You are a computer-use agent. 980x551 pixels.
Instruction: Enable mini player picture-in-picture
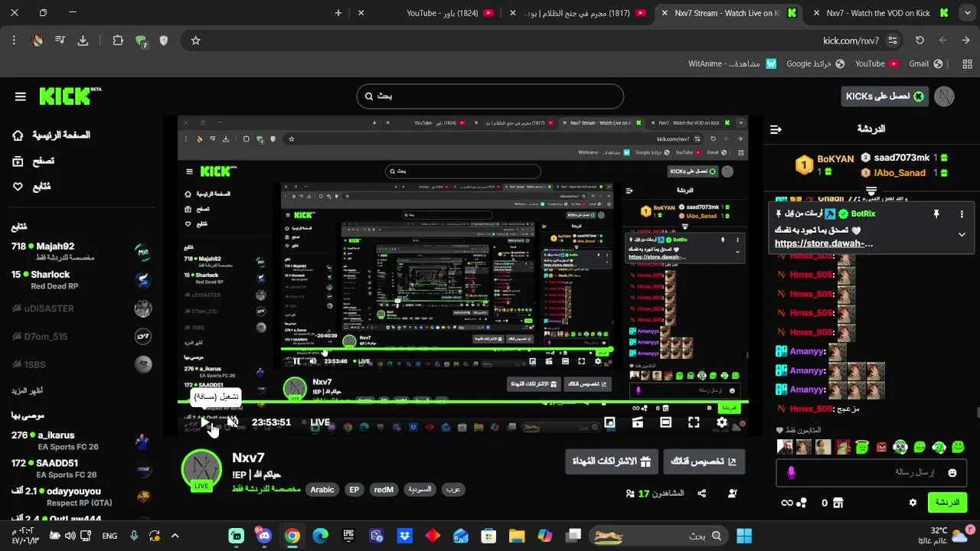point(609,422)
